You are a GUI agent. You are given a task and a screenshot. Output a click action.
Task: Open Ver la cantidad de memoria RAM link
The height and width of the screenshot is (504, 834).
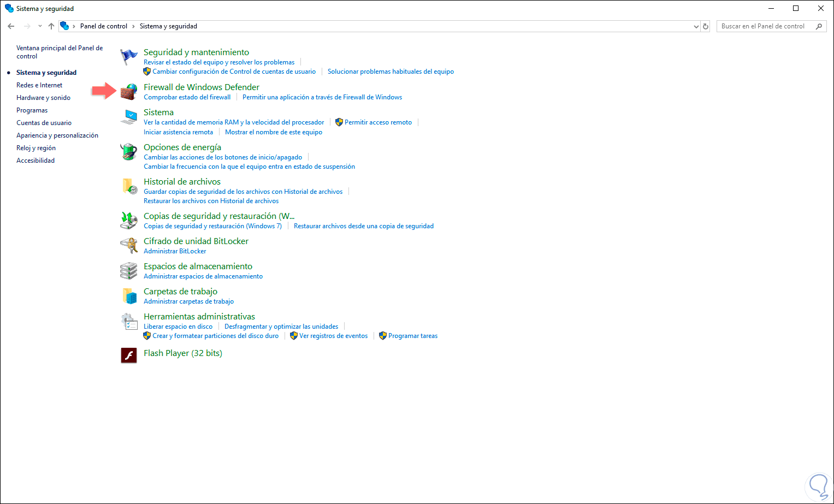(234, 122)
